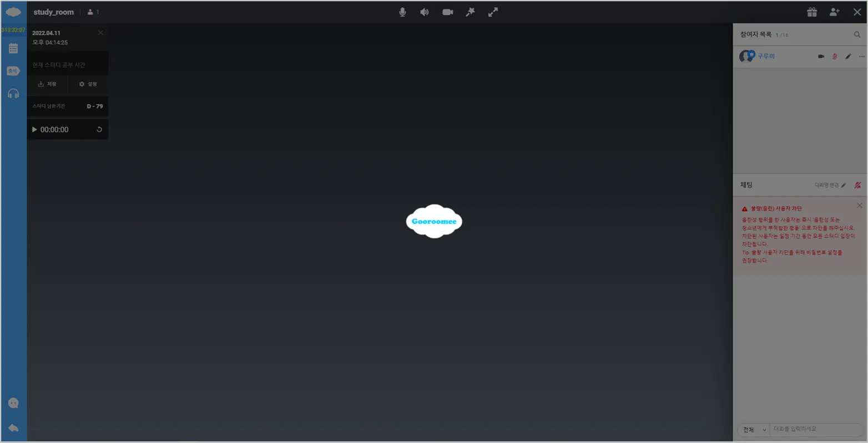Image resolution: width=868 pixels, height=443 pixels.
Task: Dismiss the red user blocking warning
Action: 860,205
